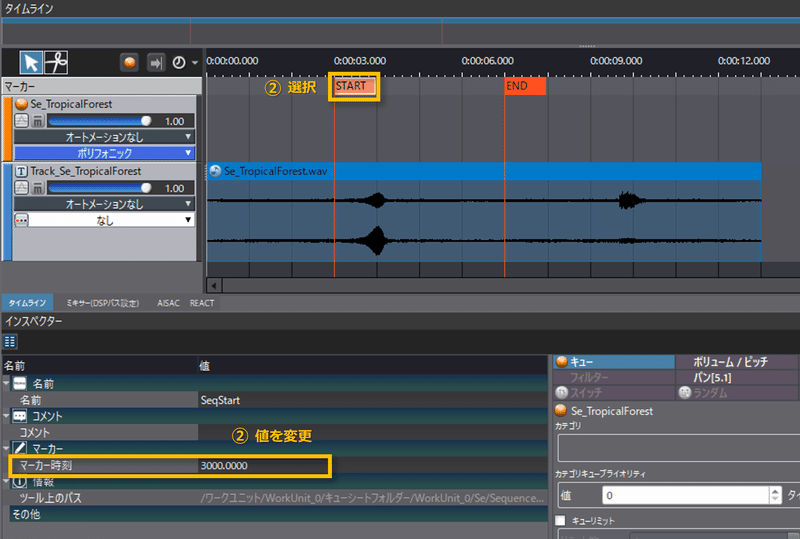
Task: Select the scissors cut tool
Action: point(56,63)
